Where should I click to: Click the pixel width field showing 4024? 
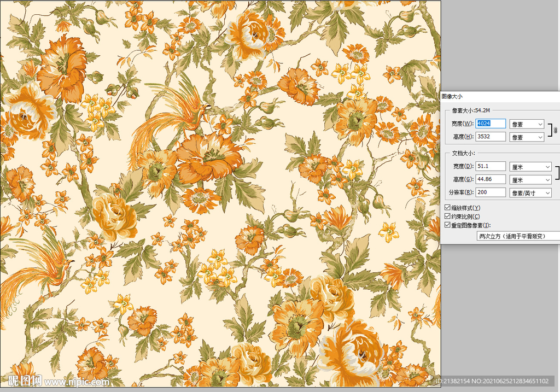pos(491,124)
